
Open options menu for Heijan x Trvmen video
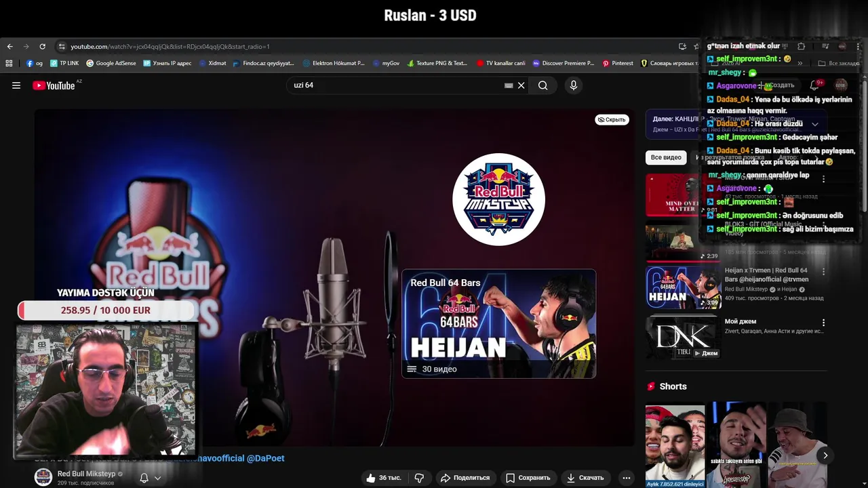(823, 271)
